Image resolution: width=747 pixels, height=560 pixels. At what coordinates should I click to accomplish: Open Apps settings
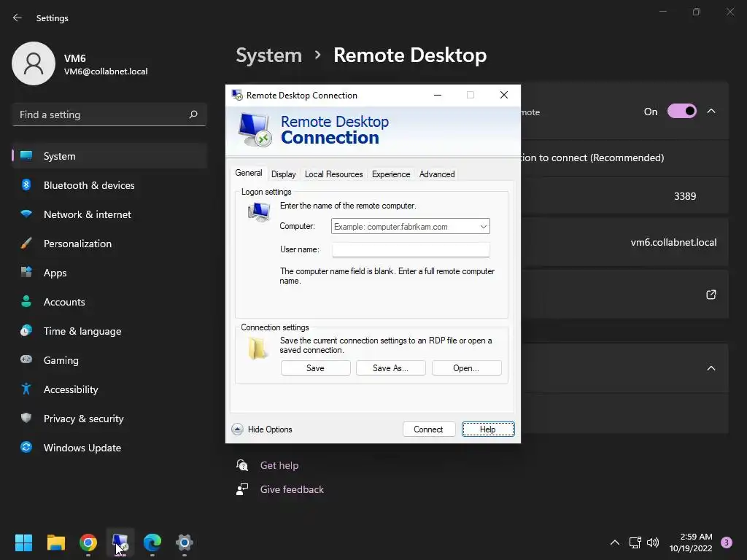pos(109,273)
